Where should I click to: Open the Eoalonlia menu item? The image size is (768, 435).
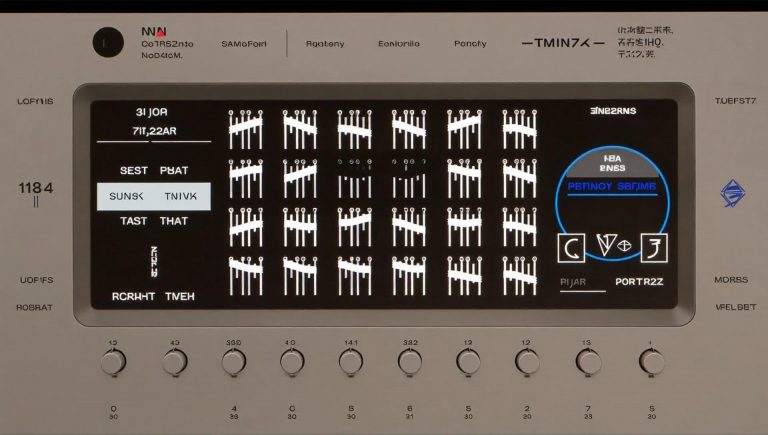[x=399, y=44]
